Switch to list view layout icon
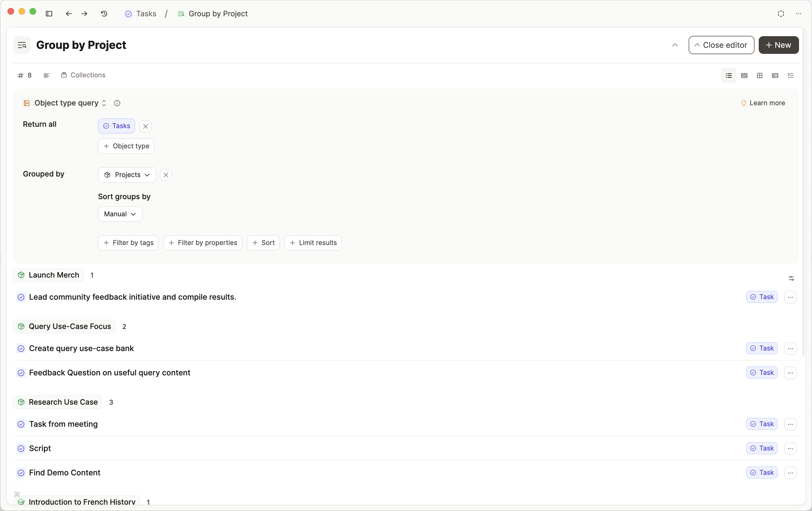 tap(728, 75)
